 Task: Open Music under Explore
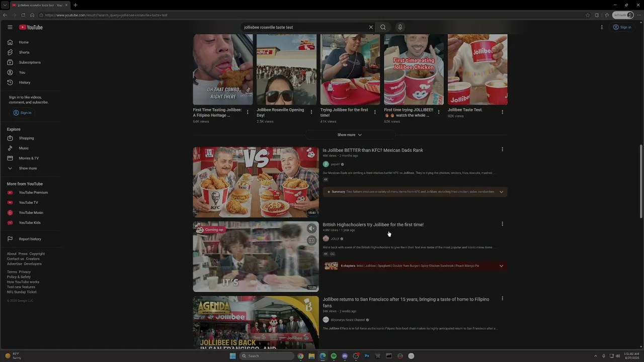pyautogui.click(x=24, y=148)
